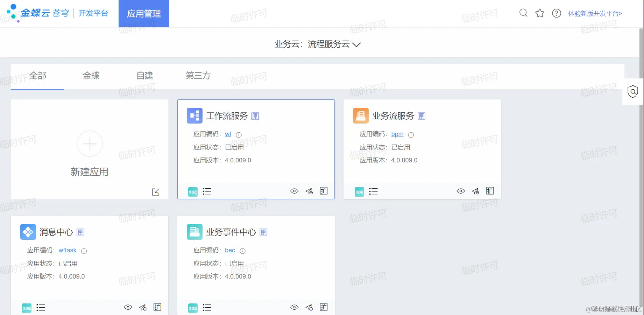Toggle the eye preview icon on 消息中心 card
The width and height of the screenshot is (644, 315).
pyautogui.click(x=128, y=307)
